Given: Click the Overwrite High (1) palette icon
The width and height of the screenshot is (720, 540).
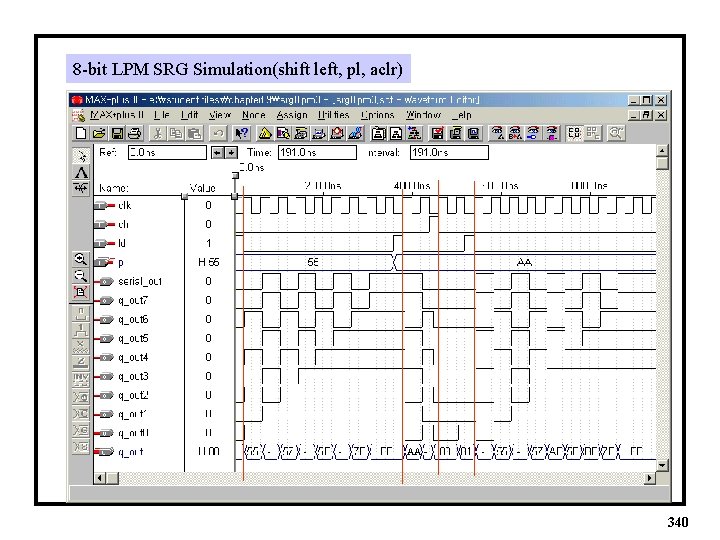Looking at the screenshot, I should pyautogui.click(x=81, y=330).
